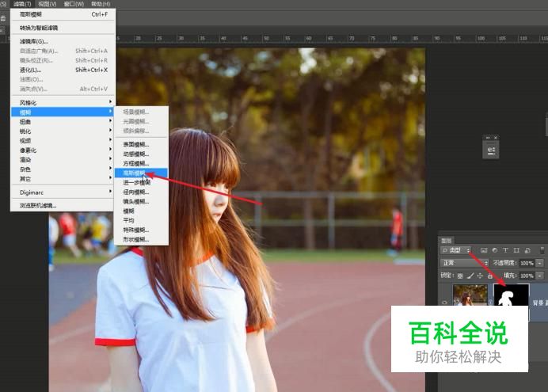Filter layers by smart object icon
This screenshot has width=548, height=392.
point(527,250)
